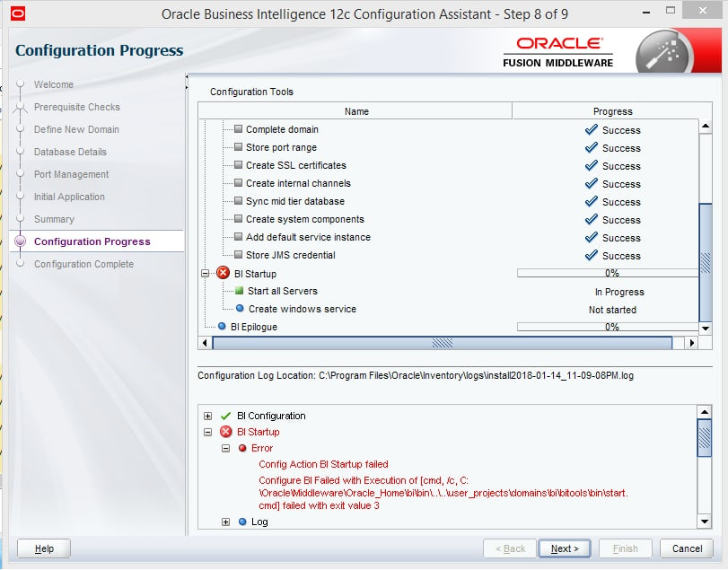
Task: Click the 'Not started' status text
Action: pyautogui.click(x=612, y=310)
